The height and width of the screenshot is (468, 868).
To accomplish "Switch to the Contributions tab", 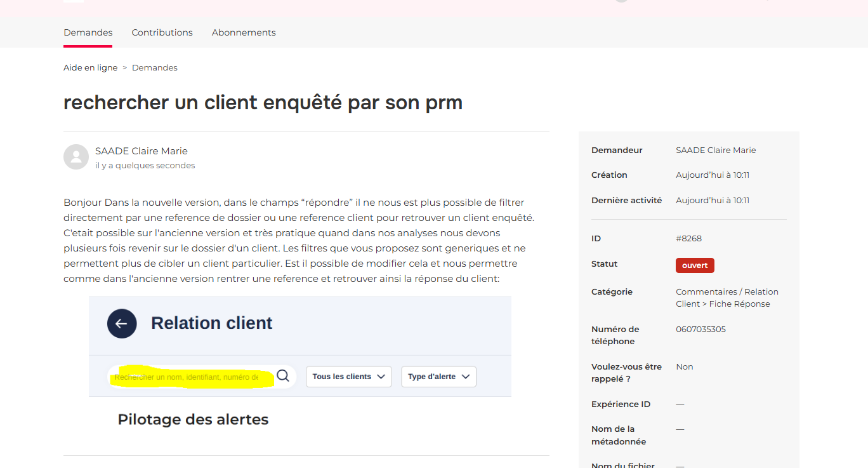I will 162,32.
